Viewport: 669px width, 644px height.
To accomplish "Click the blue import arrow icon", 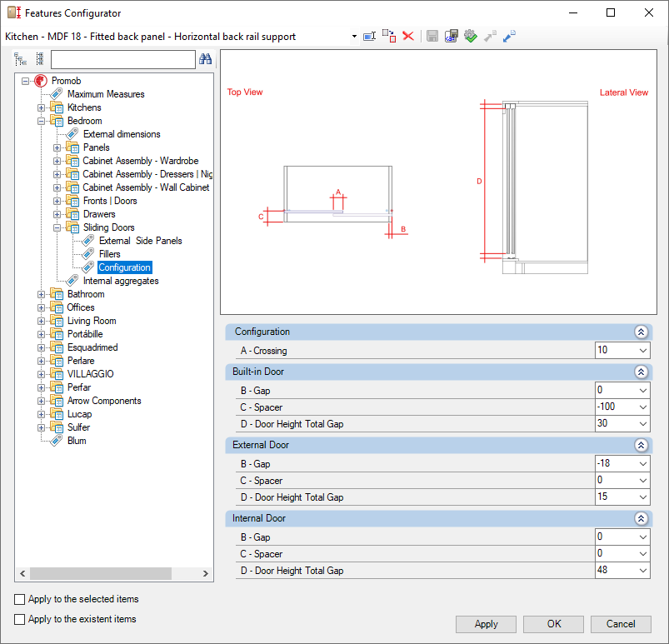I will tap(509, 37).
